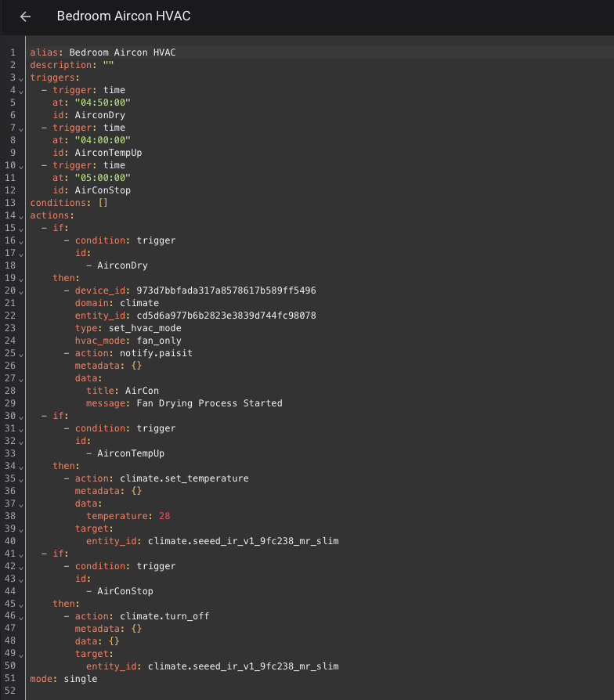Screen dimensions: 614x700
Task: Collapse the actions section at line 14
Action: coord(21,217)
